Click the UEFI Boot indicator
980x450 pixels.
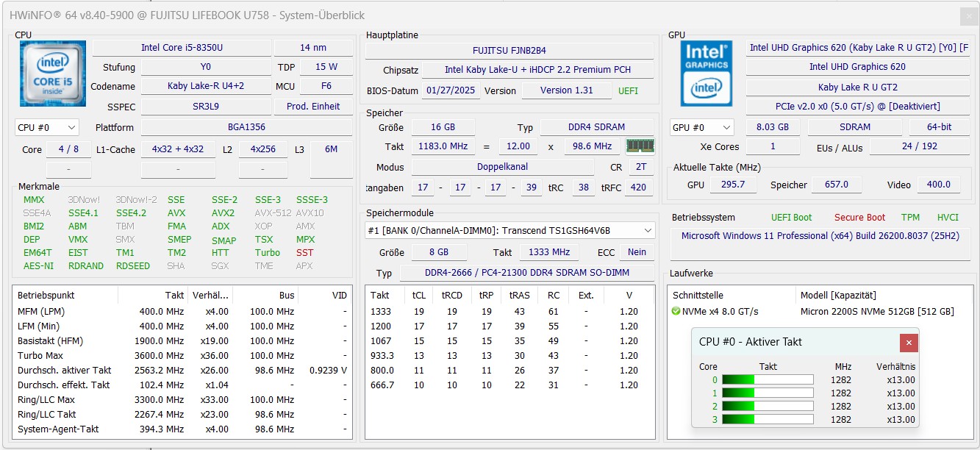point(791,218)
